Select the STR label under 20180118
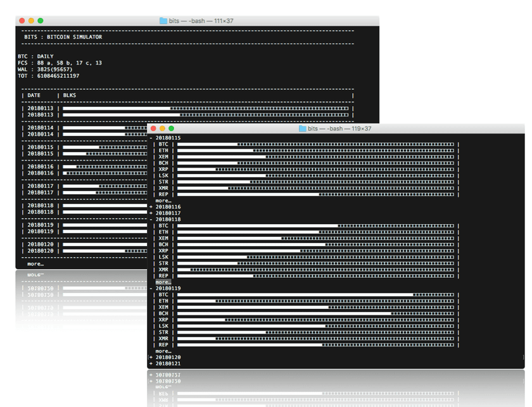532x407 pixels. pyautogui.click(x=163, y=263)
